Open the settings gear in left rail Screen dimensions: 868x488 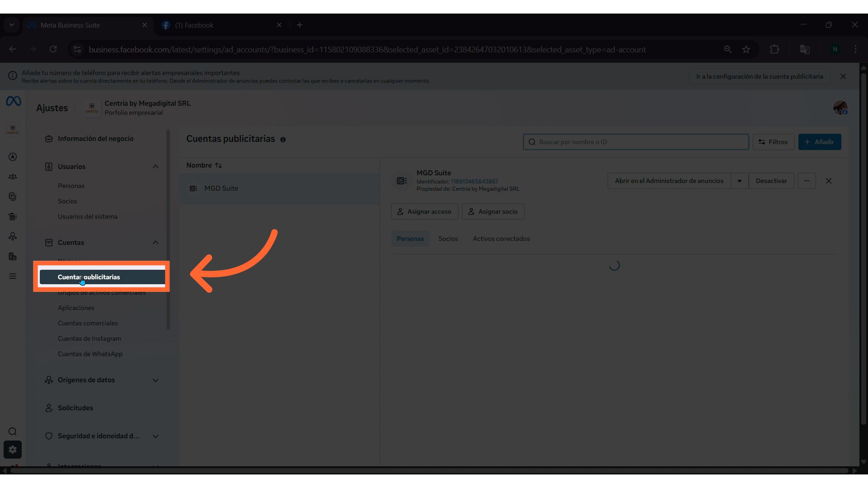pos(13,450)
